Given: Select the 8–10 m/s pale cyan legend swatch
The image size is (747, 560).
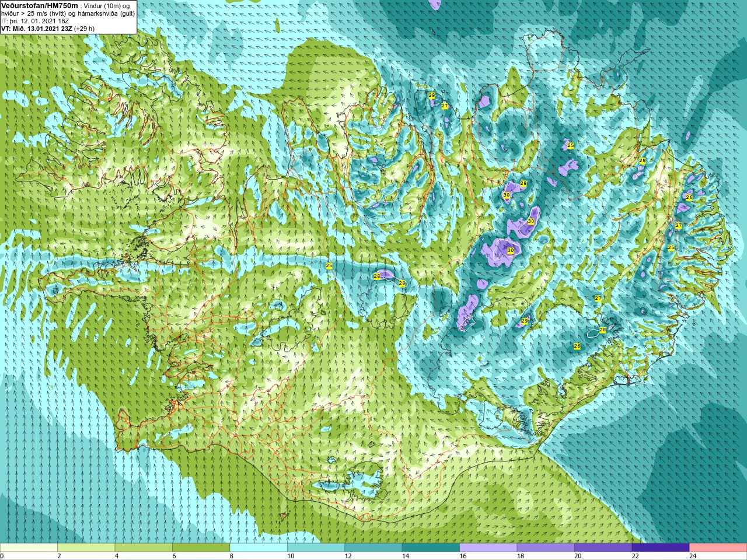Looking at the screenshot, I should coord(259,548).
